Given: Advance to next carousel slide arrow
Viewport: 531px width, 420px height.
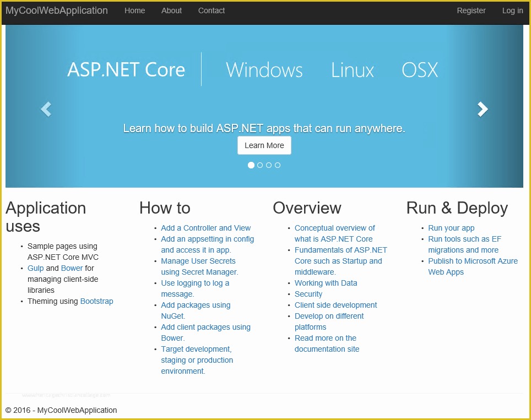Looking at the screenshot, I should (x=483, y=109).
